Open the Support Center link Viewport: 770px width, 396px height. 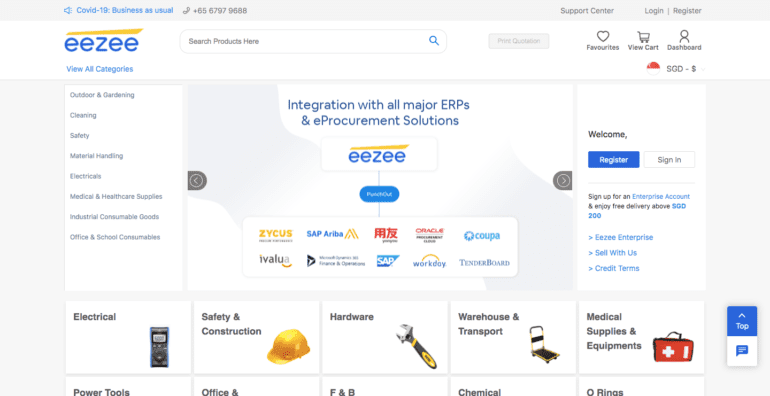[587, 10]
